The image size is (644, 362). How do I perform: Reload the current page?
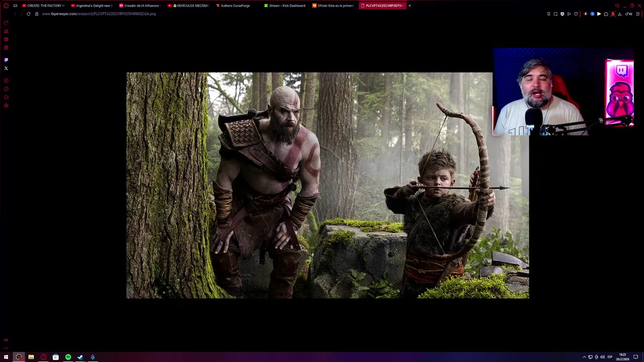tap(28, 14)
